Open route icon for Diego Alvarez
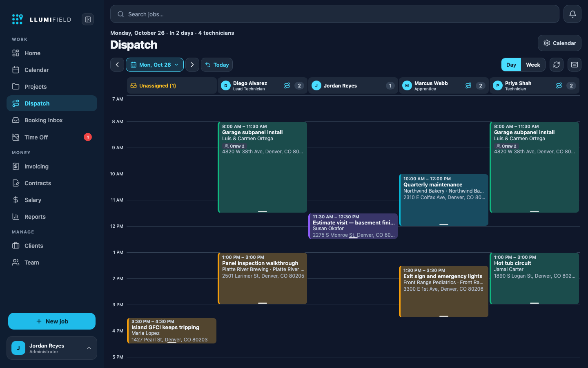588x368 pixels. (287, 85)
